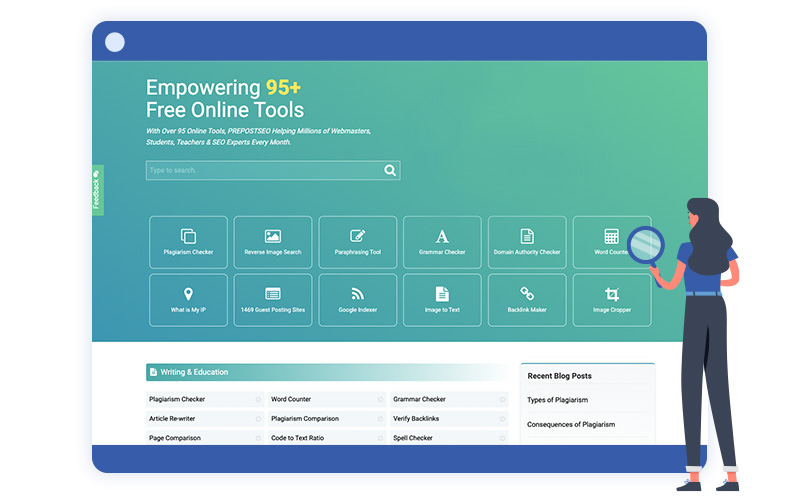The height and width of the screenshot is (500, 800).
Task: Open the Feedback side tab
Action: (x=97, y=190)
